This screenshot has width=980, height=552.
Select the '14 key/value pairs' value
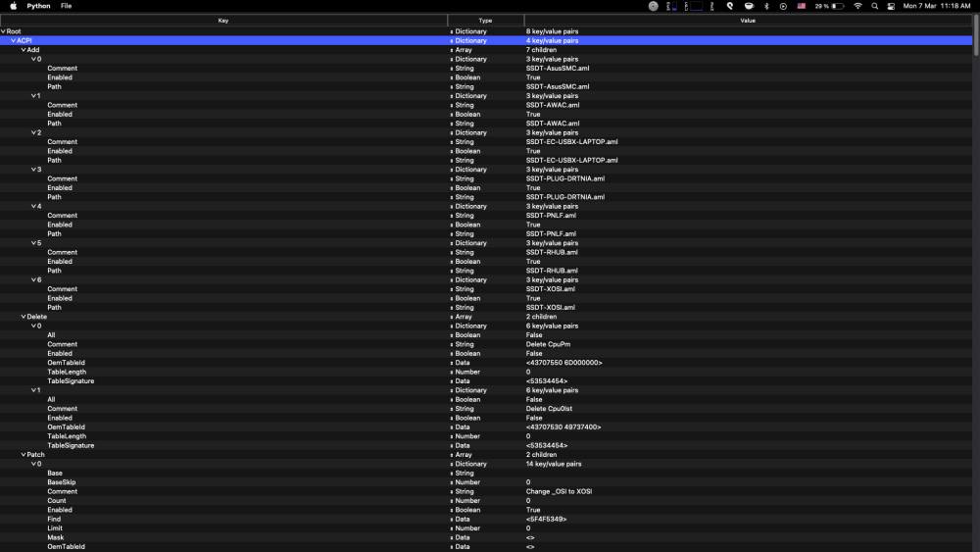coord(554,464)
